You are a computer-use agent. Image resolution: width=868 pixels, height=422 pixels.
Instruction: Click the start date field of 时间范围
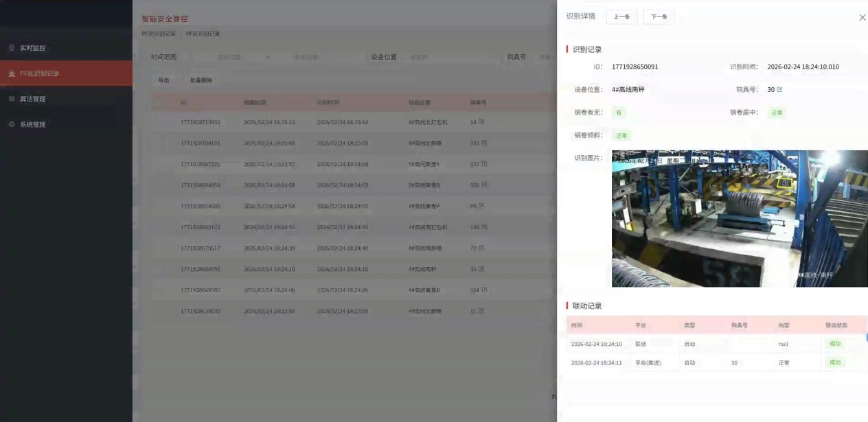[229, 58]
